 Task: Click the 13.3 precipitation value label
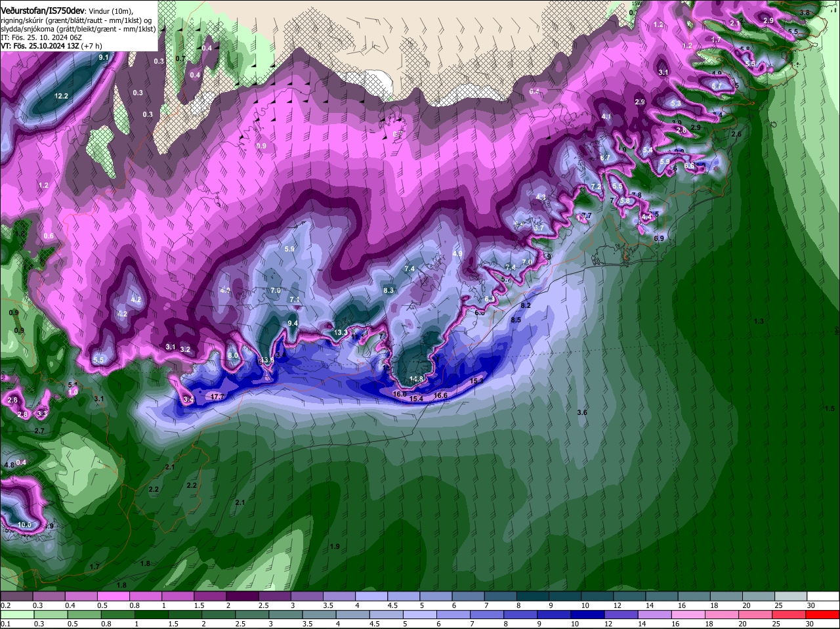tap(341, 333)
